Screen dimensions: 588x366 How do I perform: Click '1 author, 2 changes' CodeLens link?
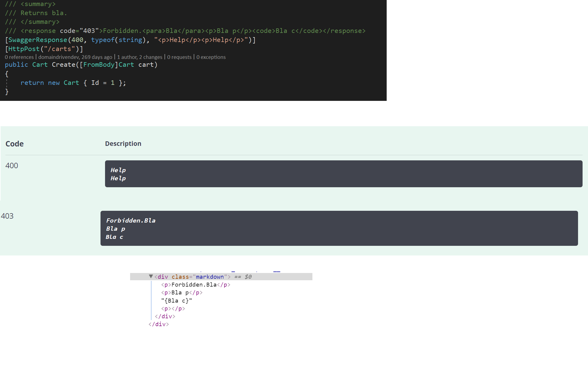click(x=140, y=57)
